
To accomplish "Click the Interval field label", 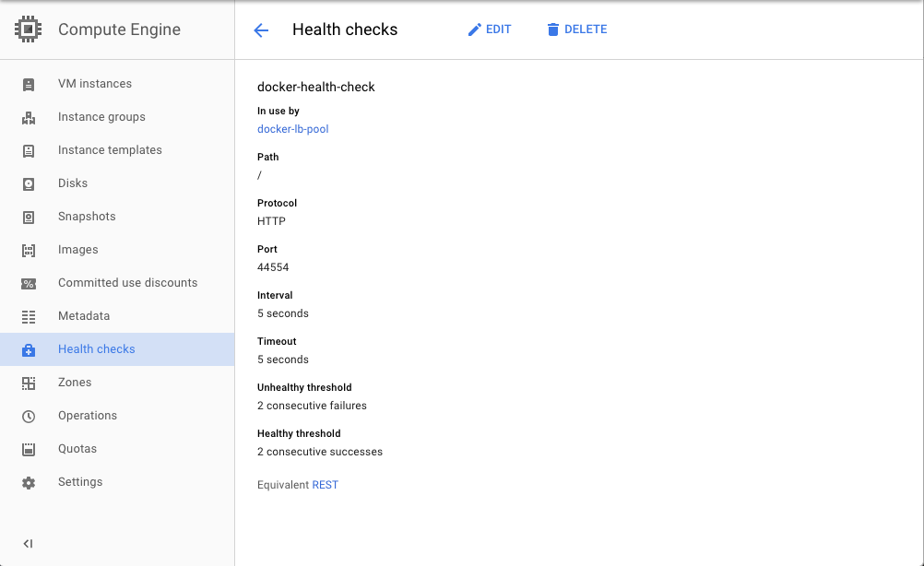I will (275, 295).
